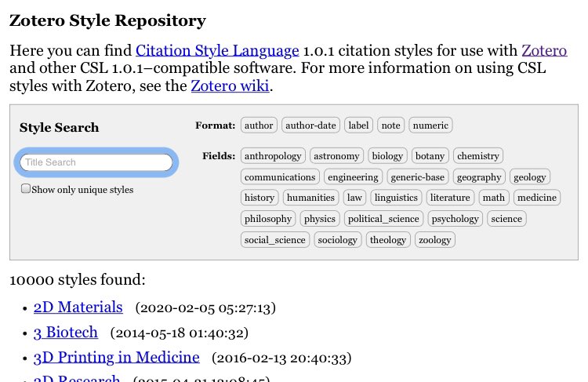
Task: Select the communications field tag
Action: click(x=280, y=176)
